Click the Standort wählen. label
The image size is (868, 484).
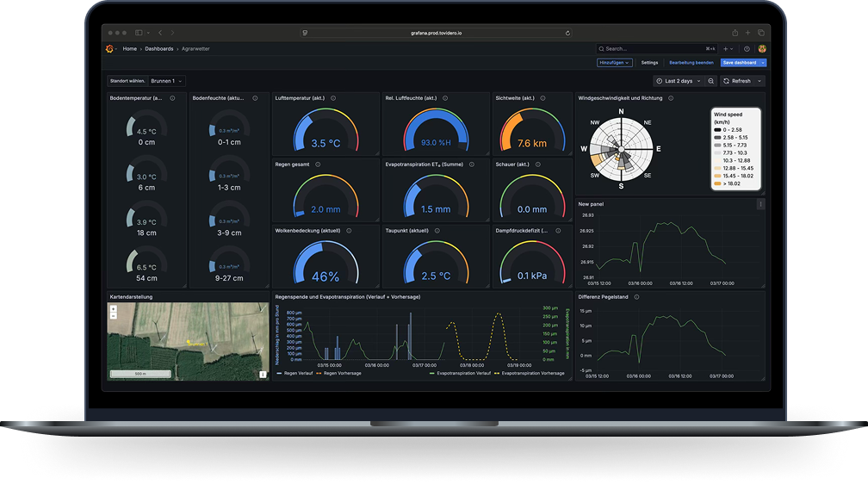coord(127,81)
